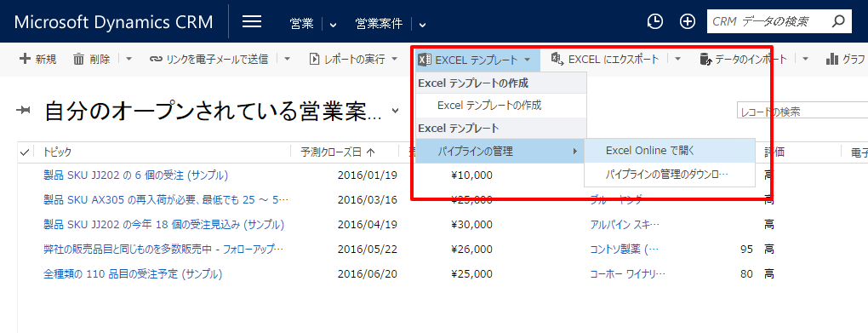The height and width of the screenshot is (333, 868).
Task: Select all rows with header checkmark
Action: [25, 152]
